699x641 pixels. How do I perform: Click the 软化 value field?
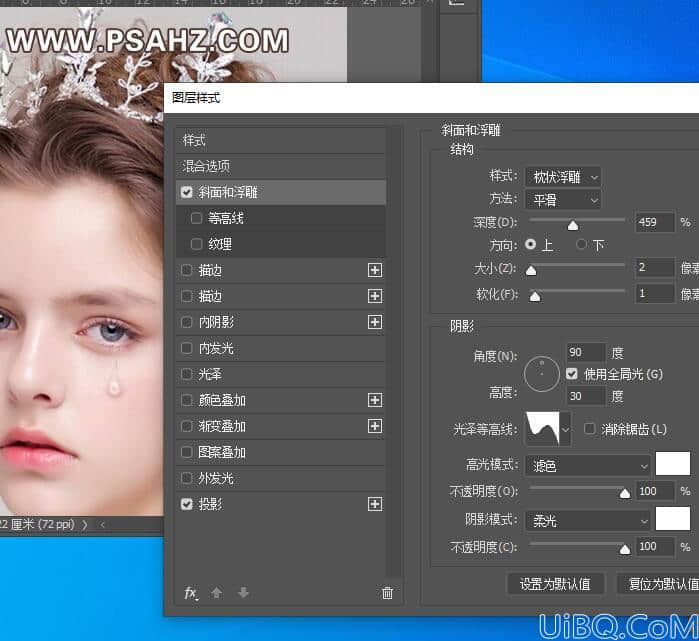coord(654,293)
